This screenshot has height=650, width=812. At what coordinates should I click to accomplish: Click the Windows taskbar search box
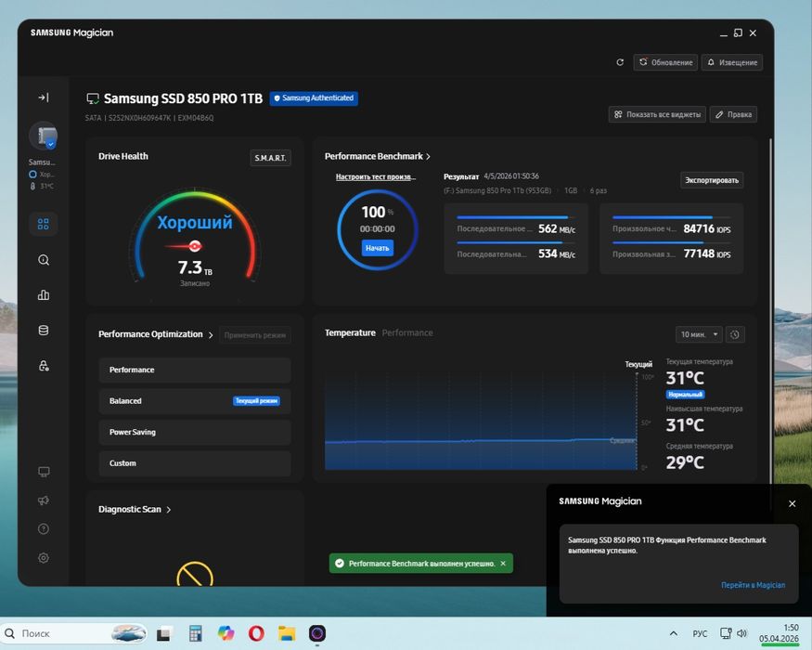pyautogui.click(x=73, y=633)
